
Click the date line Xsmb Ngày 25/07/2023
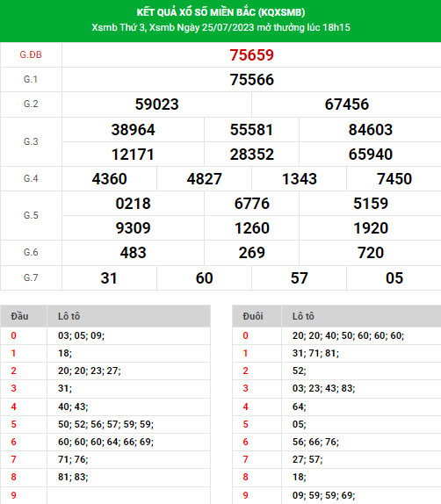[202, 27]
